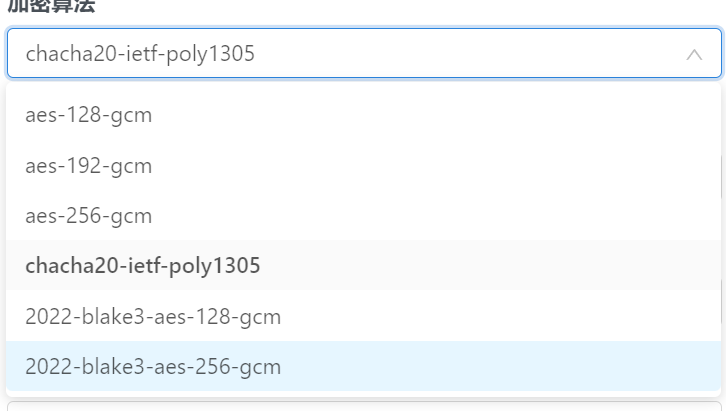This screenshot has width=726, height=411.
Task: Focus the input field below the dropdown list
Action: click(364, 406)
